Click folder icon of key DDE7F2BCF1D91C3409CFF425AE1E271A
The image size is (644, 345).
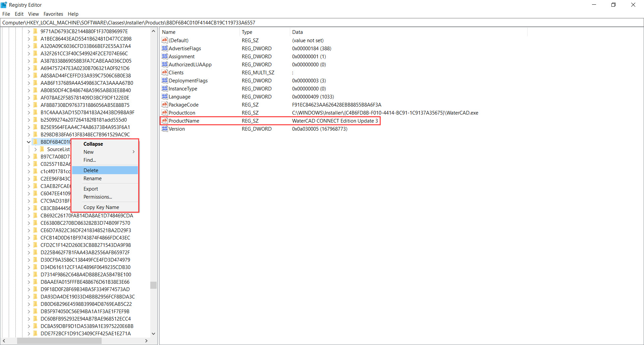point(35,333)
